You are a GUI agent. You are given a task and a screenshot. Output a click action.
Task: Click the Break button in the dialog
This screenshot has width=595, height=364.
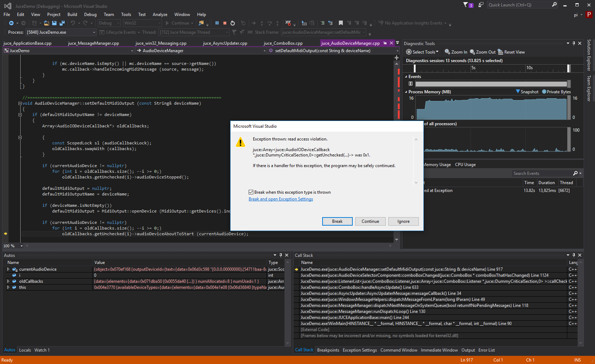pyautogui.click(x=337, y=221)
